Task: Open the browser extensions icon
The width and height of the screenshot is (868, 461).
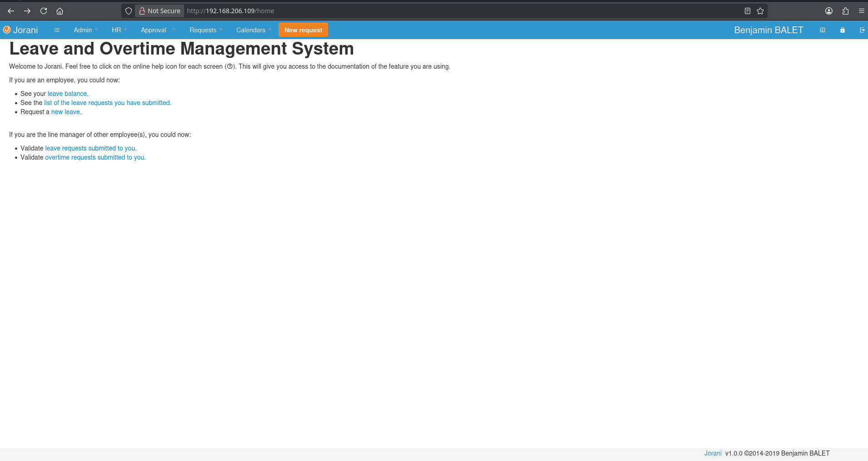Action: pos(845,11)
